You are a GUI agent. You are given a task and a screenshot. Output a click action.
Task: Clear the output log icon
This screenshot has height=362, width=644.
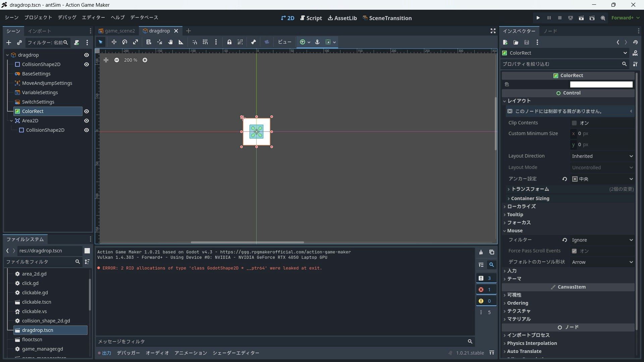(x=481, y=252)
